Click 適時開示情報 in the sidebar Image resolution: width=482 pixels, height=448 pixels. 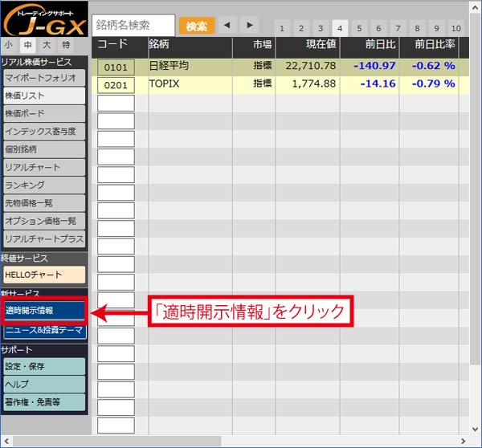point(43,311)
